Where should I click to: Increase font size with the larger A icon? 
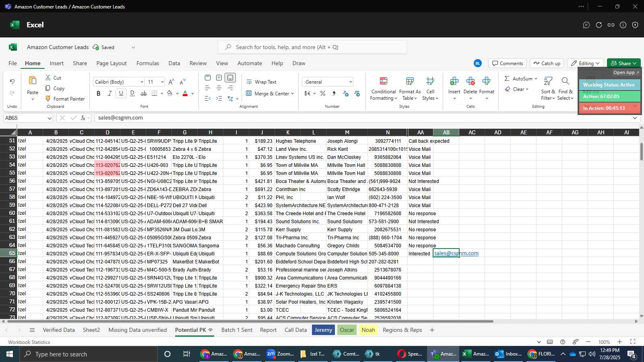point(171,82)
